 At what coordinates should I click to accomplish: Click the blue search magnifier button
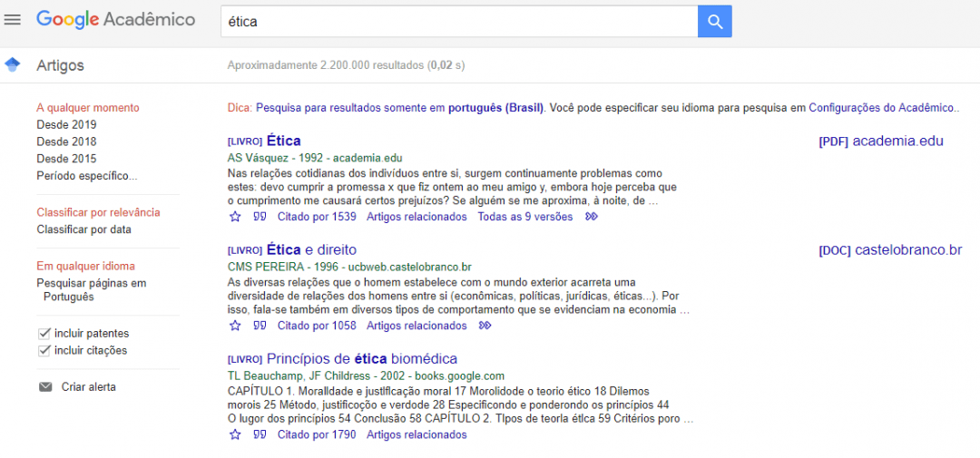pos(714,22)
